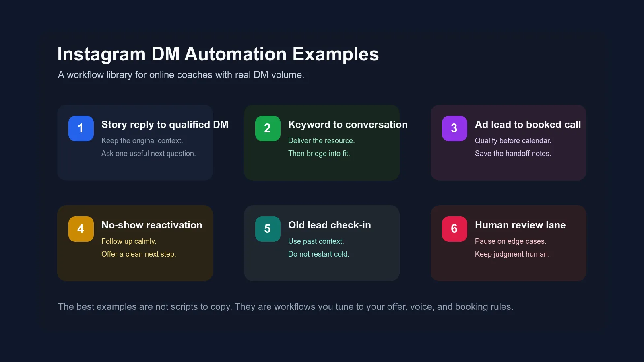Click 'Deliver the resource.' line
The width and height of the screenshot is (644, 362).
pyautogui.click(x=322, y=141)
